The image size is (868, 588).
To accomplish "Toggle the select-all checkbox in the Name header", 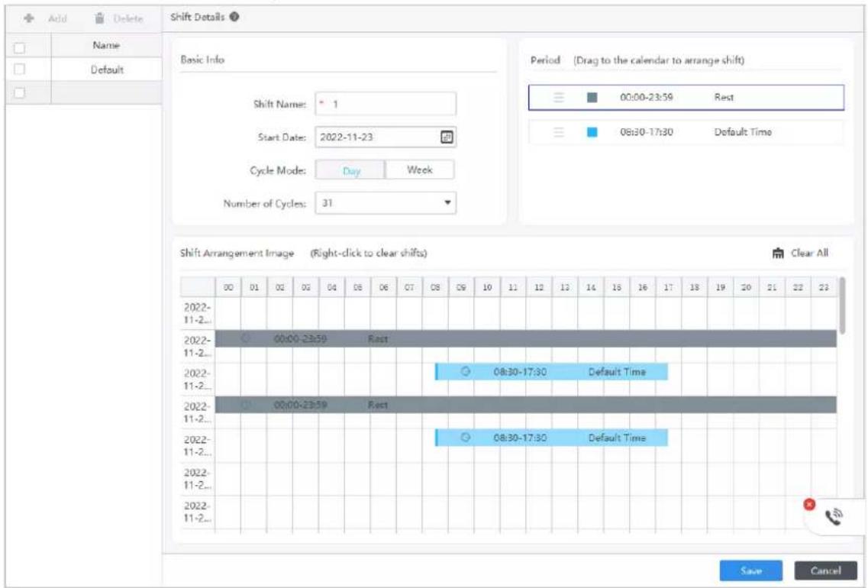I will pyautogui.click(x=19, y=47).
